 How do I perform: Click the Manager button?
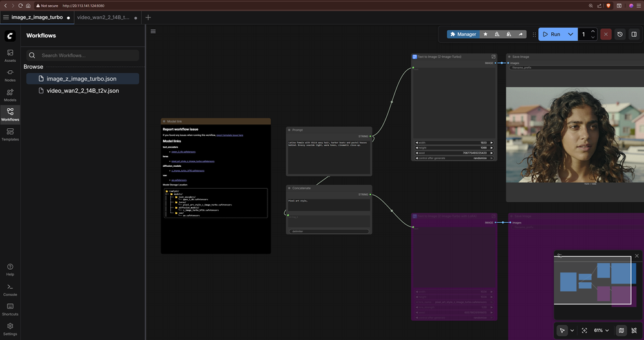click(x=463, y=34)
